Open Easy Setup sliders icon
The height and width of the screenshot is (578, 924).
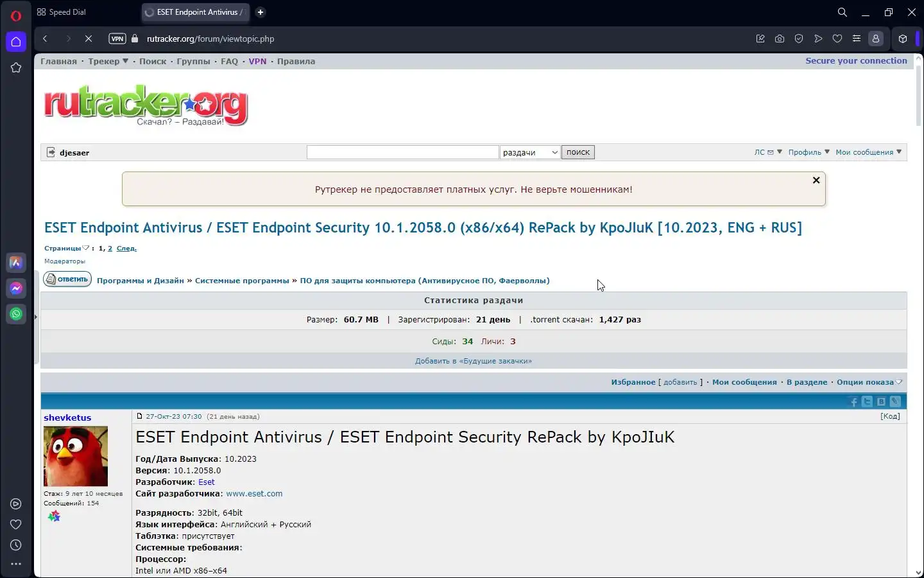click(857, 39)
